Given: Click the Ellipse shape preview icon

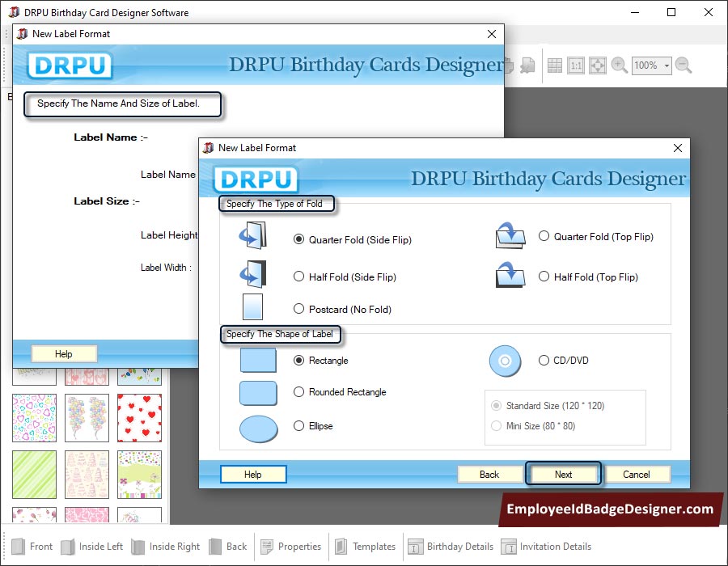Looking at the screenshot, I should click(259, 429).
